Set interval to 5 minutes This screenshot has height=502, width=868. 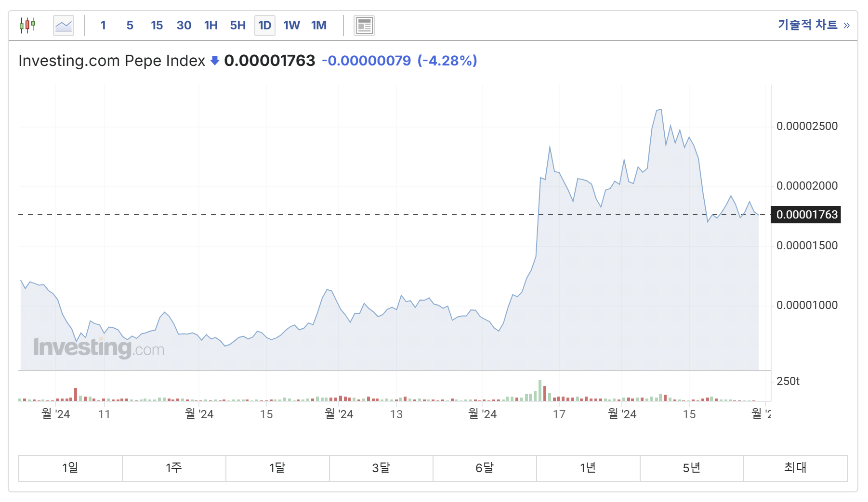130,26
